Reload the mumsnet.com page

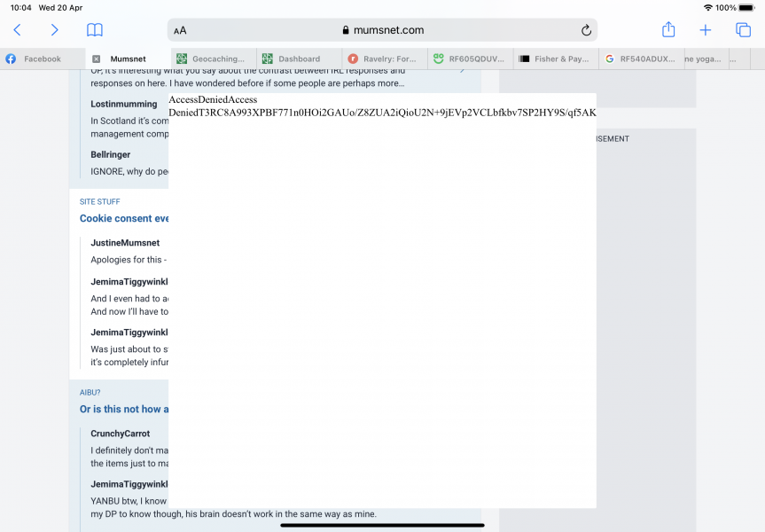point(585,29)
